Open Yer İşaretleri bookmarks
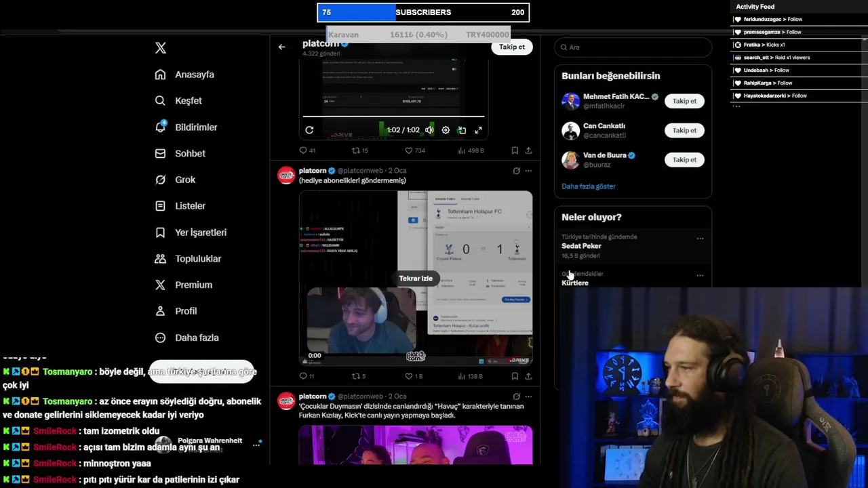Screen dimensions: 868x488 [x=191, y=232]
